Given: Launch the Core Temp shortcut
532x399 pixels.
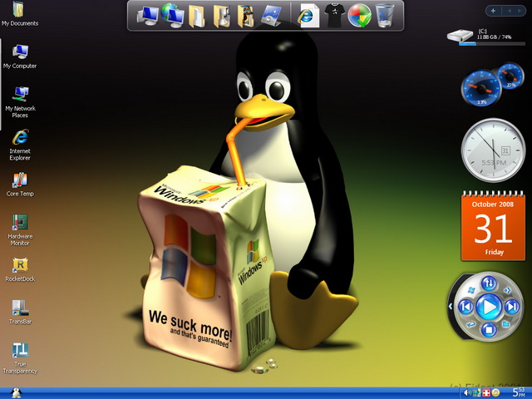Looking at the screenshot, I should [20, 185].
